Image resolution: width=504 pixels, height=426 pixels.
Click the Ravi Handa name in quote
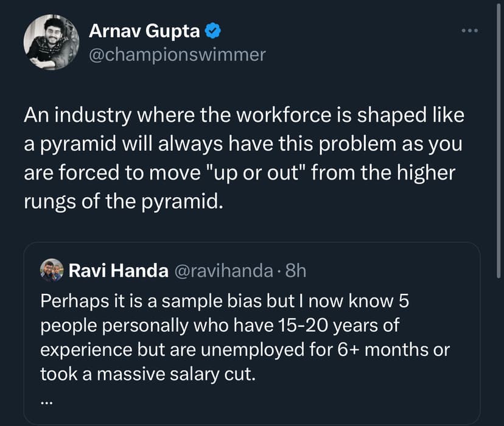[x=119, y=271]
